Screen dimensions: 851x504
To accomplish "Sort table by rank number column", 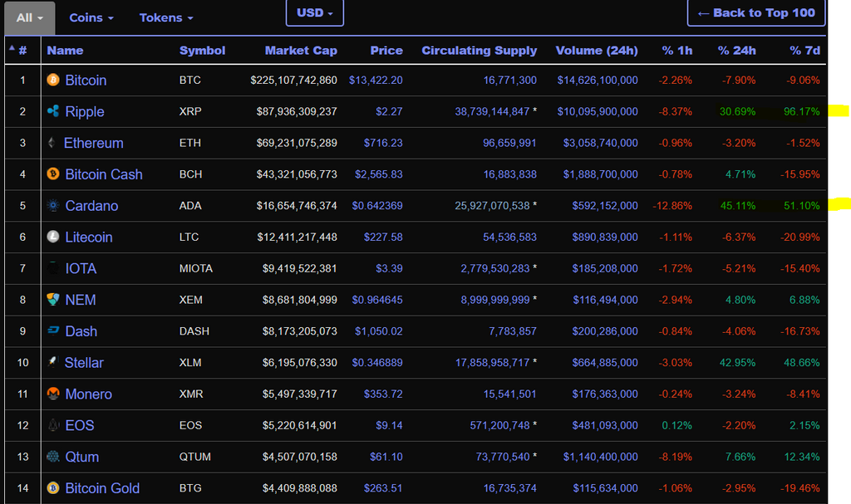I will tap(22, 51).
